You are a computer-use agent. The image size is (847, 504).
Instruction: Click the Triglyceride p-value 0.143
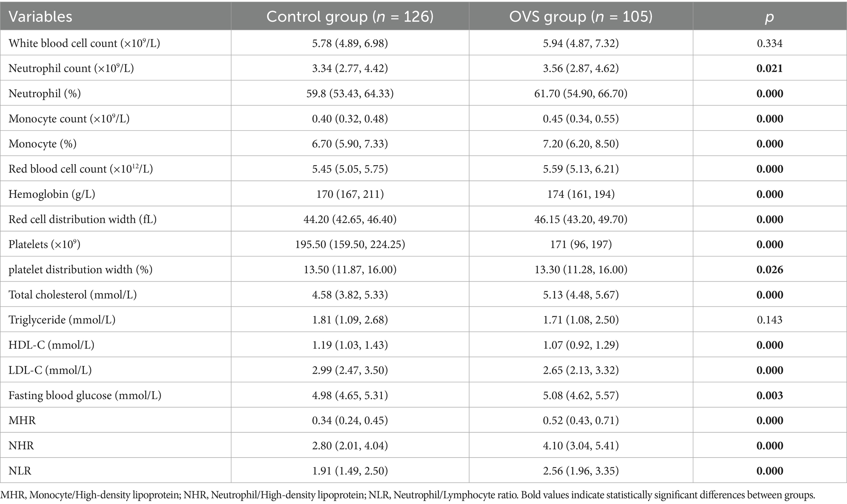point(770,320)
